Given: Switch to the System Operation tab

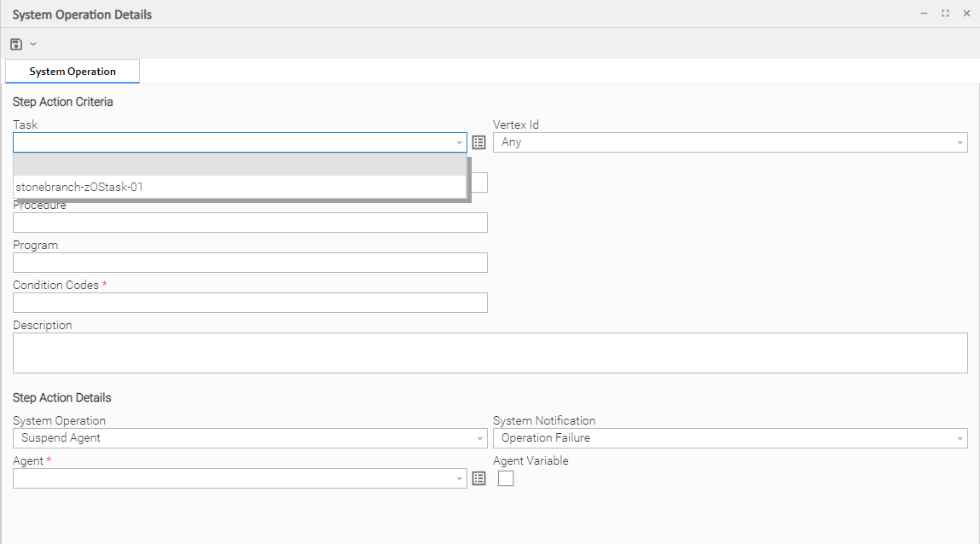Looking at the screenshot, I should [x=72, y=72].
